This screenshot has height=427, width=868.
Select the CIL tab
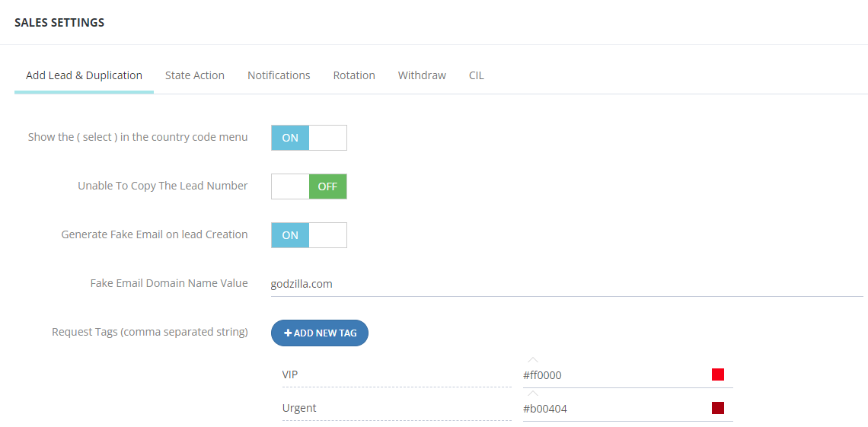[477, 75]
